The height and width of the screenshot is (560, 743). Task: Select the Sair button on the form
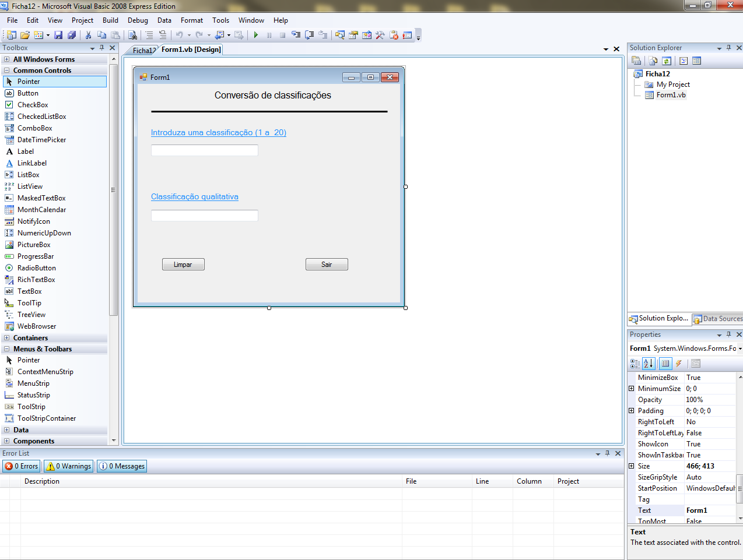(x=327, y=265)
